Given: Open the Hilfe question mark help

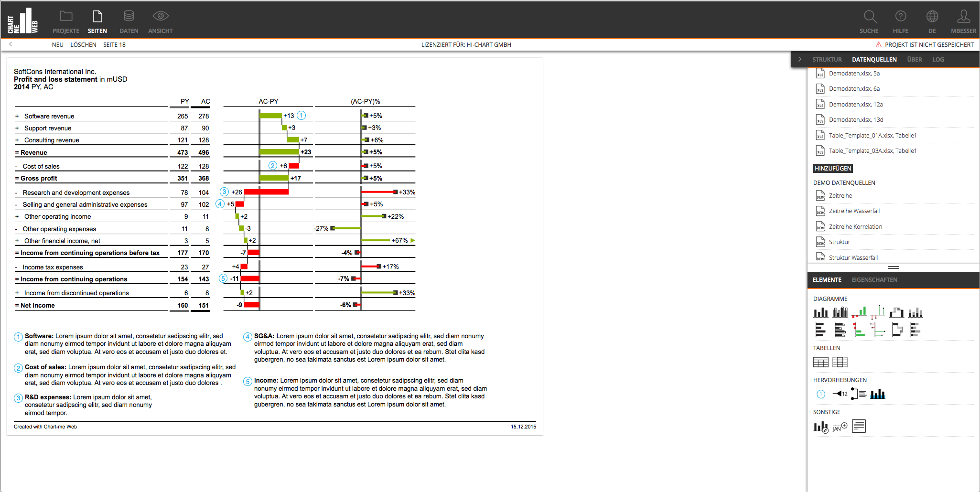Looking at the screenshot, I should pos(901,21).
